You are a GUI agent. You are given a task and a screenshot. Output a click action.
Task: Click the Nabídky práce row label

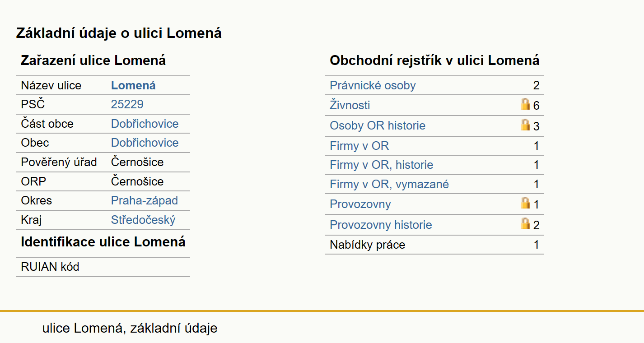pyautogui.click(x=367, y=245)
